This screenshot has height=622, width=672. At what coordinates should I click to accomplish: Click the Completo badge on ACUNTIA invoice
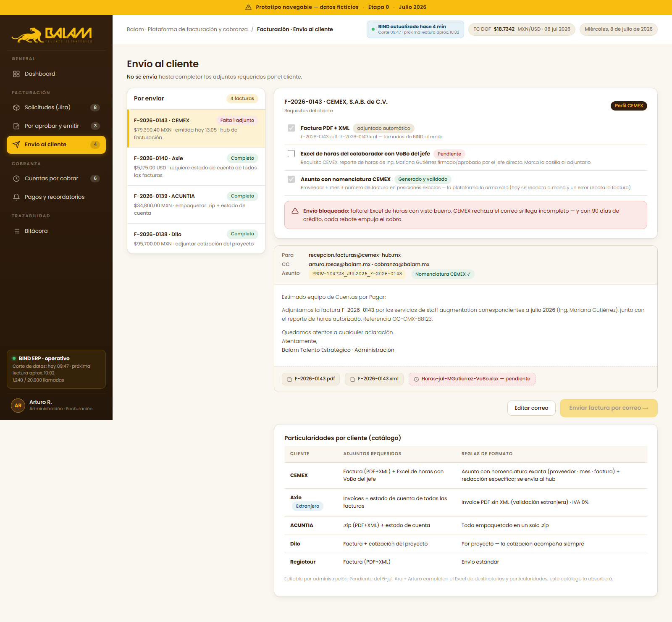(x=242, y=196)
